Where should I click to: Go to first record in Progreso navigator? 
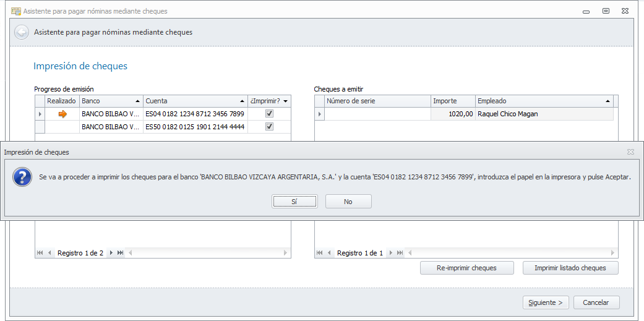tap(40, 253)
